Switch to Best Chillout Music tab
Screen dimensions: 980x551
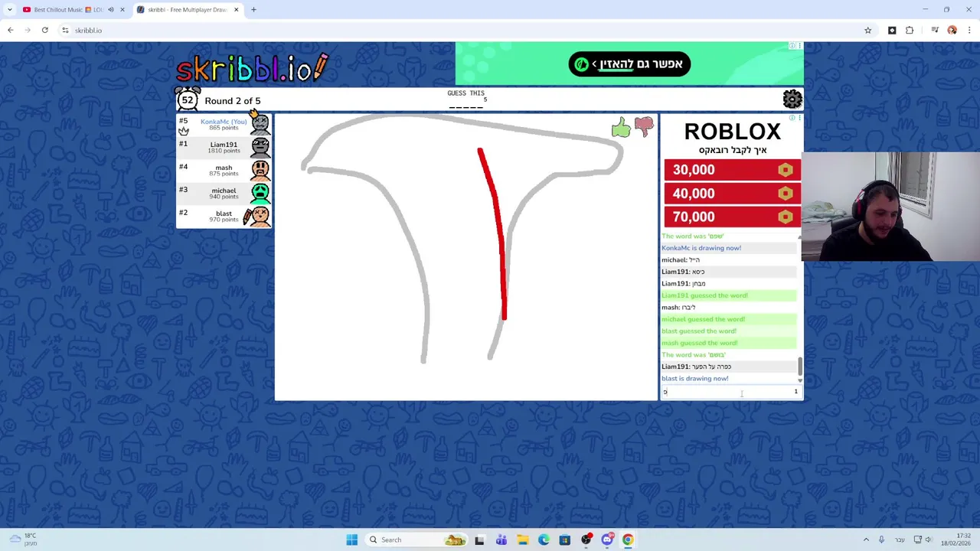(73, 10)
